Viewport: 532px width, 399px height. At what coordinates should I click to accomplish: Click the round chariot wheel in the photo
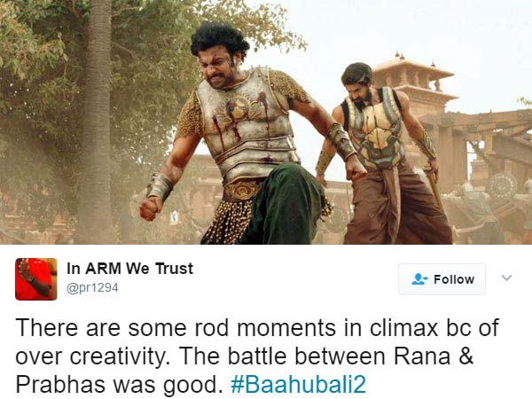(x=502, y=185)
